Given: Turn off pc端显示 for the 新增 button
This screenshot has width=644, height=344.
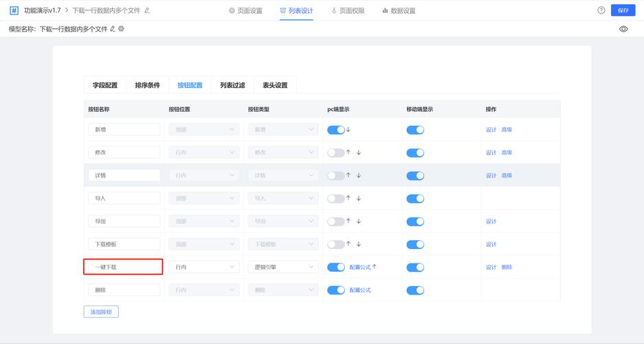Looking at the screenshot, I should 336,130.
